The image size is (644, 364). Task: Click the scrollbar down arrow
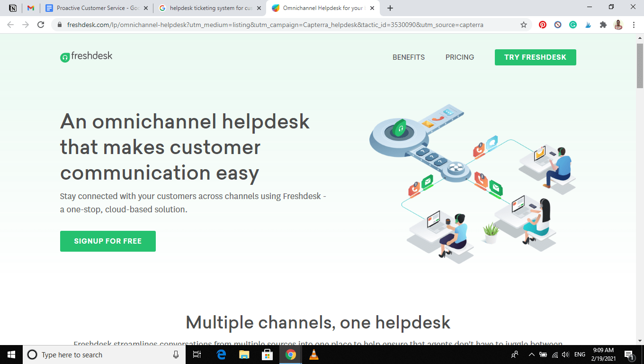tap(640, 341)
